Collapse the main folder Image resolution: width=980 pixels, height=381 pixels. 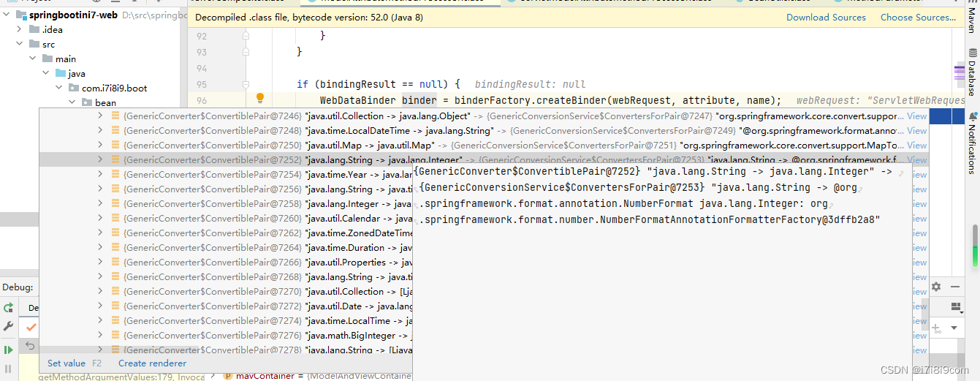point(34,59)
